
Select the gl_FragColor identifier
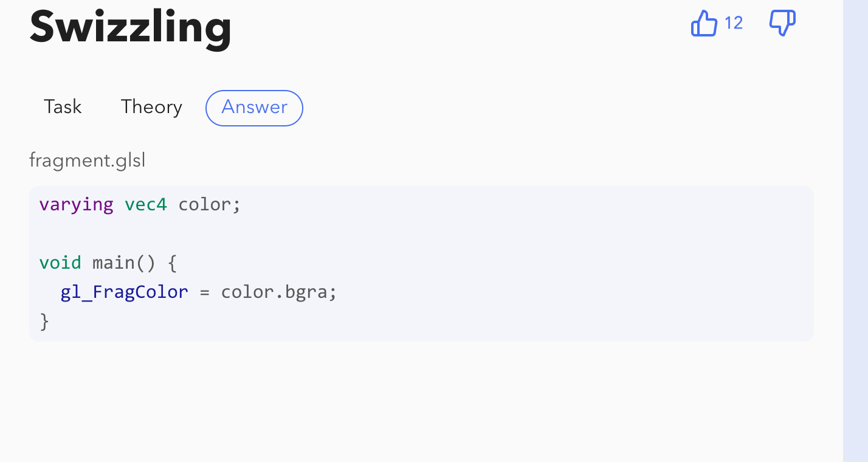125,292
